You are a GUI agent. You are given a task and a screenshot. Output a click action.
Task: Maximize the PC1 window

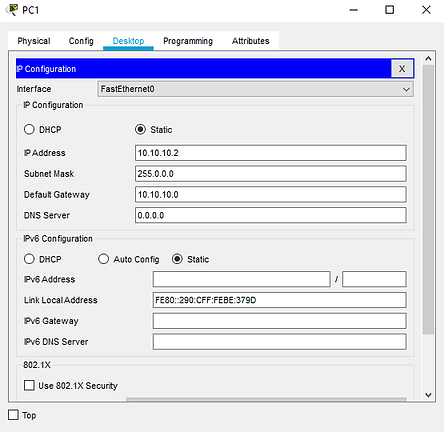tap(389, 10)
